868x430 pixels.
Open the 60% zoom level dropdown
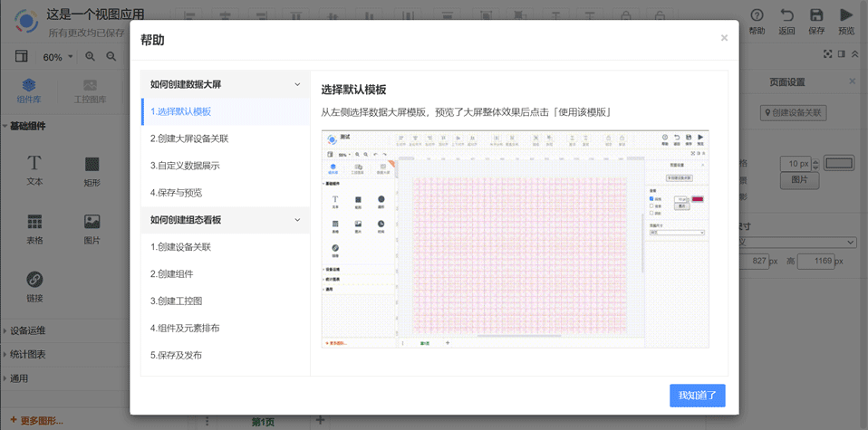click(58, 57)
